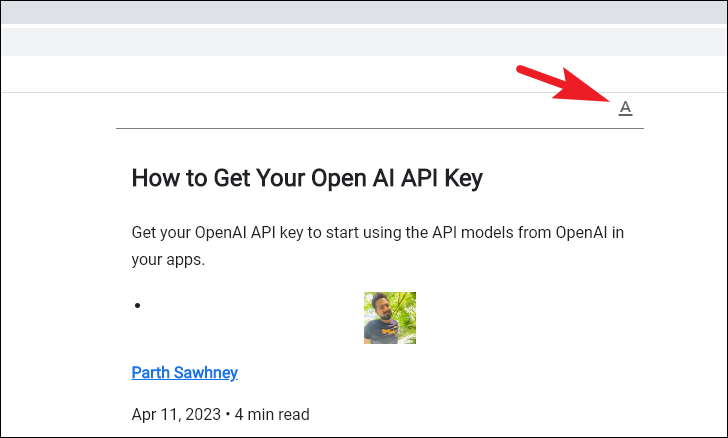Image resolution: width=728 pixels, height=438 pixels.
Task: Click the 'Apr 11, 2023' publish date
Action: 176,414
